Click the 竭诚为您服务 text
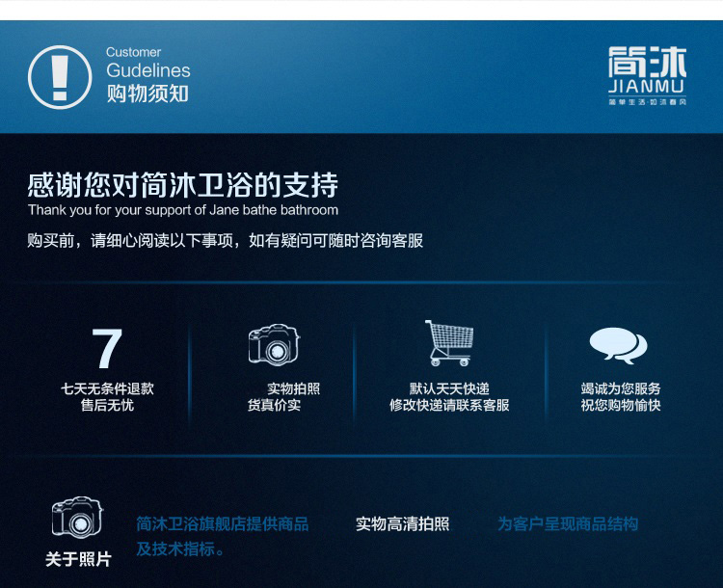The image size is (723, 588). 621,388
